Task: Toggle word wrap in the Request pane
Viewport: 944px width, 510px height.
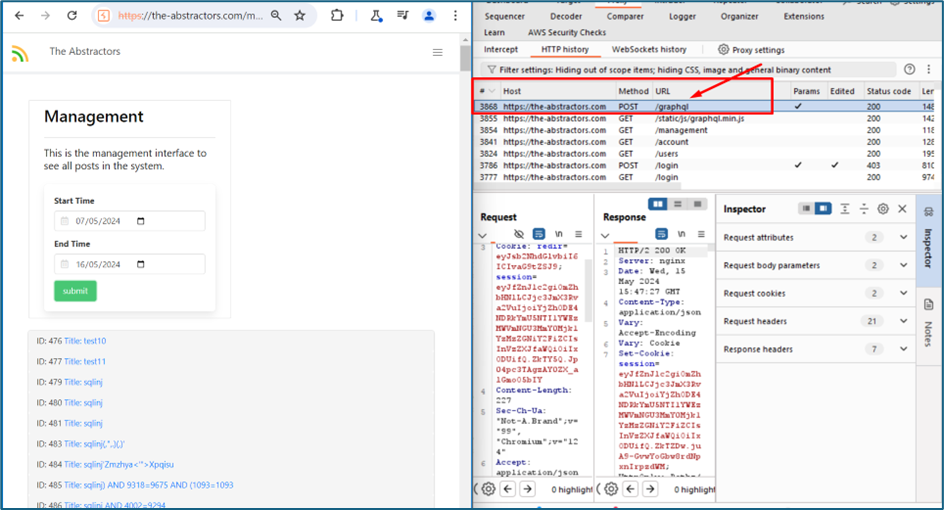Action: point(539,234)
